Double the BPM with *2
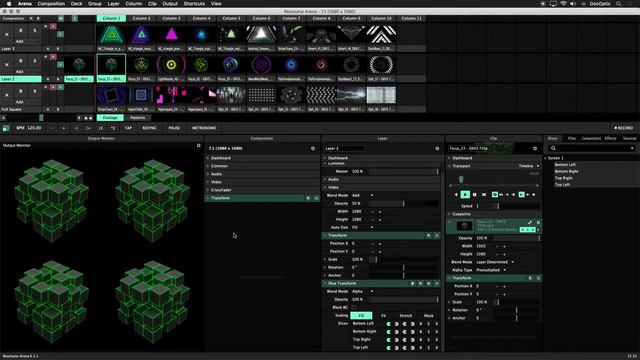Image resolution: width=640 pixels, height=360 pixels. 113,128
